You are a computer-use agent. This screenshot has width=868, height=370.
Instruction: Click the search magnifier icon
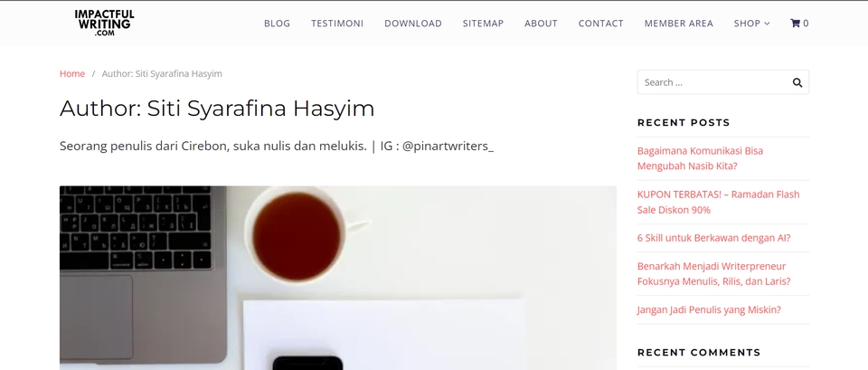(x=797, y=82)
